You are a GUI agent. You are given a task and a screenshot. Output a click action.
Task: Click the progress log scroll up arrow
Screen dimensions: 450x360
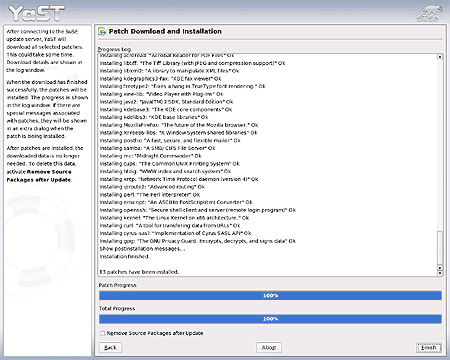(x=440, y=57)
